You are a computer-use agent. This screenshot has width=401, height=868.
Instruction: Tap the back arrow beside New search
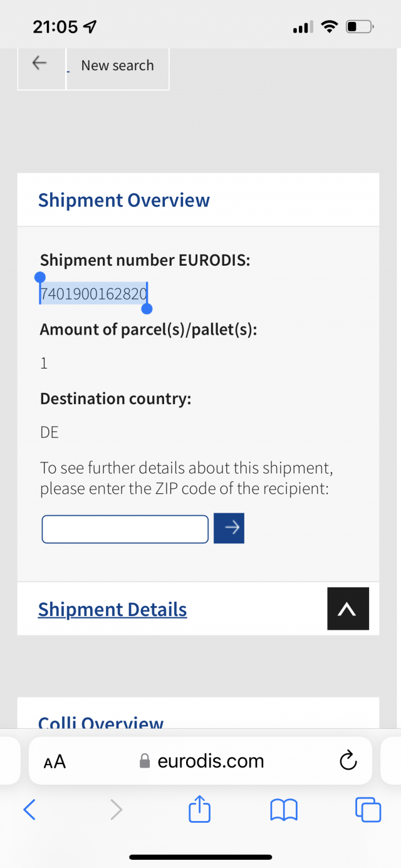(x=40, y=63)
